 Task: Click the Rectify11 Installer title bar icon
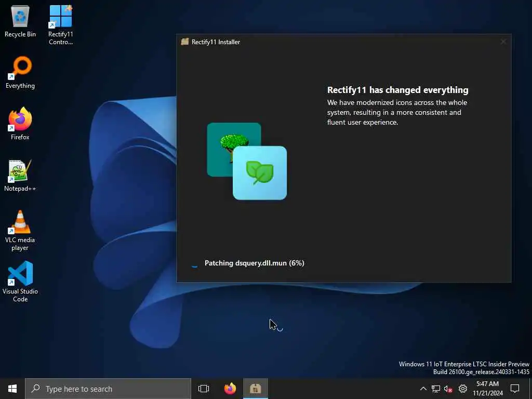click(185, 42)
